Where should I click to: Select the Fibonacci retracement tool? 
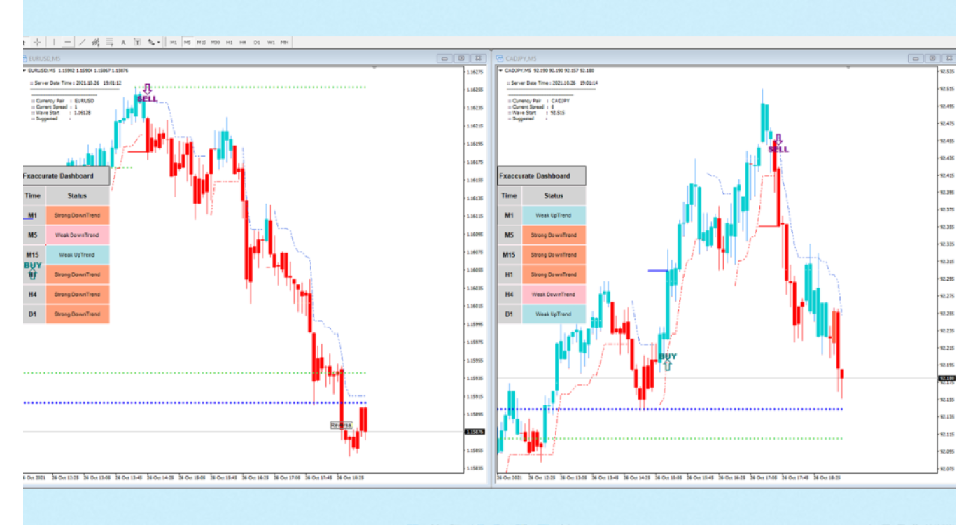click(x=109, y=42)
